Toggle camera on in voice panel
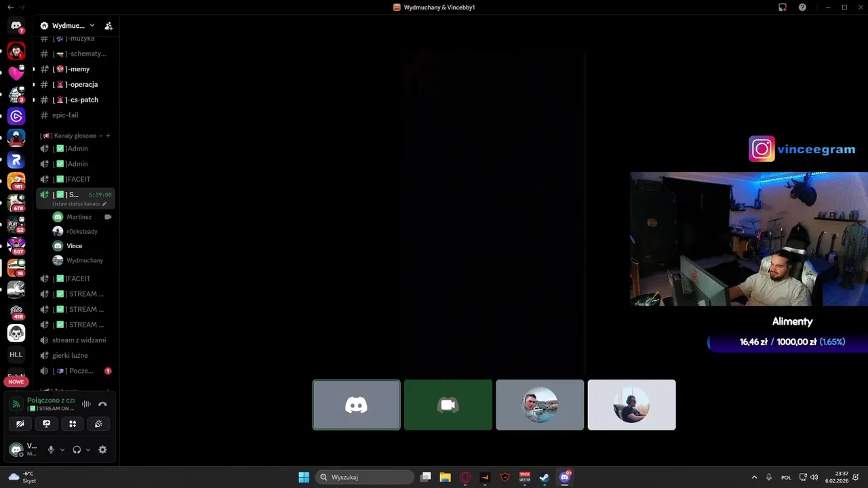Image resolution: width=868 pixels, height=488 pixels. [20, 424]
